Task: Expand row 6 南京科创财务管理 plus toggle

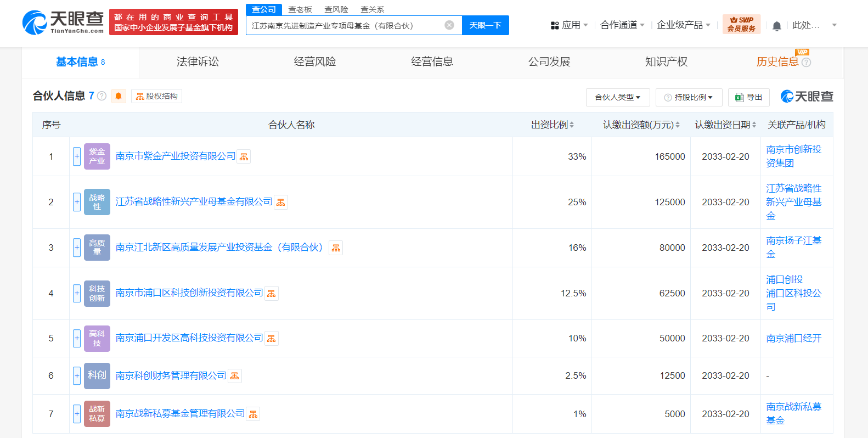Action: pyautogui.click(x=77, y=375)
